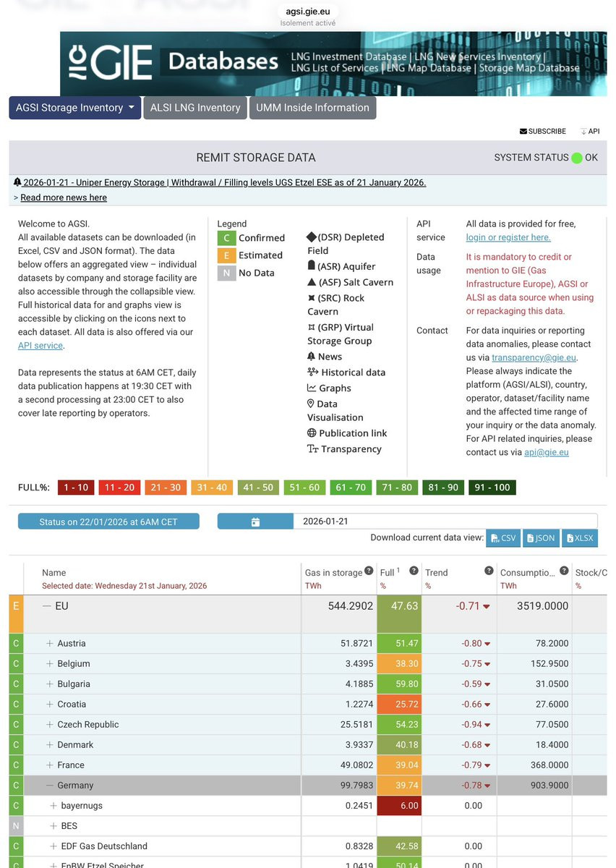This screenshot has width=616, height=868.
Task: Collapse the Germany row
Action: tap(50, 786)
